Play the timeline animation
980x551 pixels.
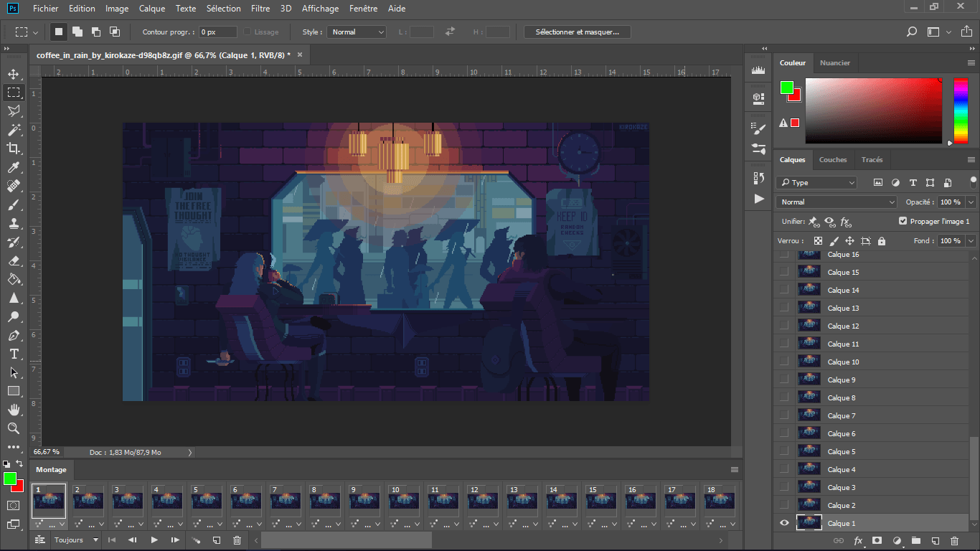[154, 540]
